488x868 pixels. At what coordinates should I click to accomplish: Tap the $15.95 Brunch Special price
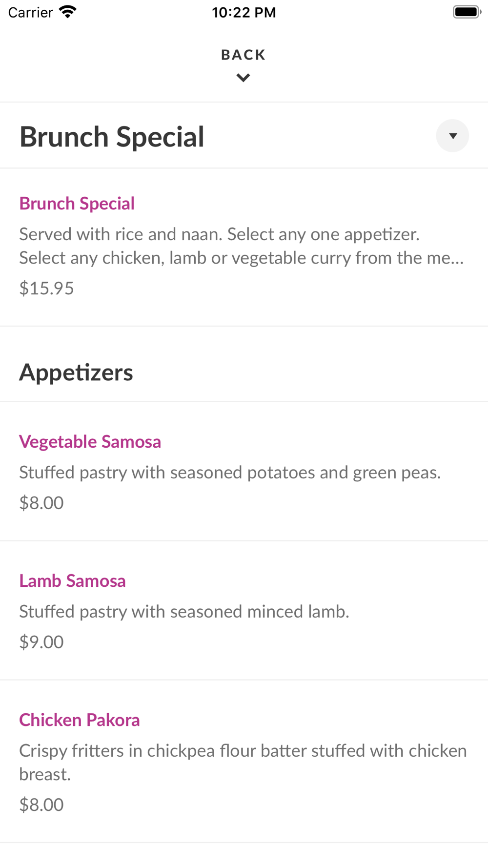pyautogui.click(x=46, y=289)
